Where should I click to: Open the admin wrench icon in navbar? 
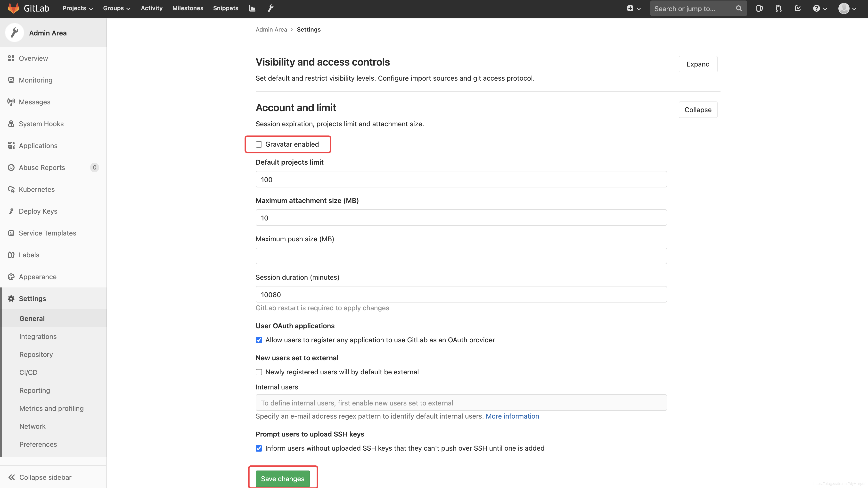click(x=270, y=8)
